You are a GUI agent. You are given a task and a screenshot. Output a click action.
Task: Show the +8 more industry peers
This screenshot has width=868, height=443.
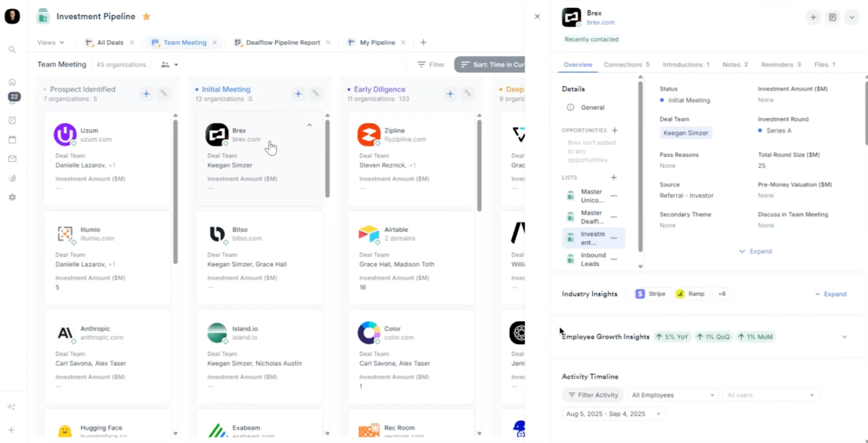pyautogui.click(x=722, y=294)
